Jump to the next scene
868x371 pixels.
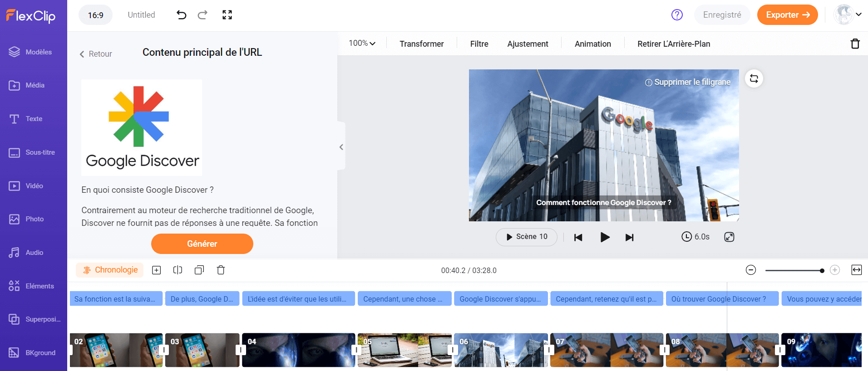pos(629,237)
